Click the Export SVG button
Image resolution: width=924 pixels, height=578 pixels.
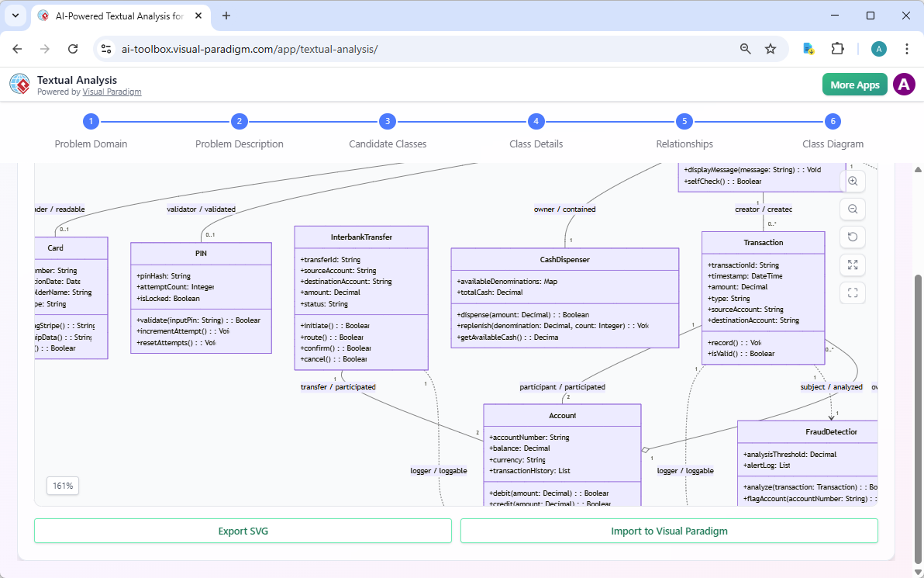coord(243,531)
